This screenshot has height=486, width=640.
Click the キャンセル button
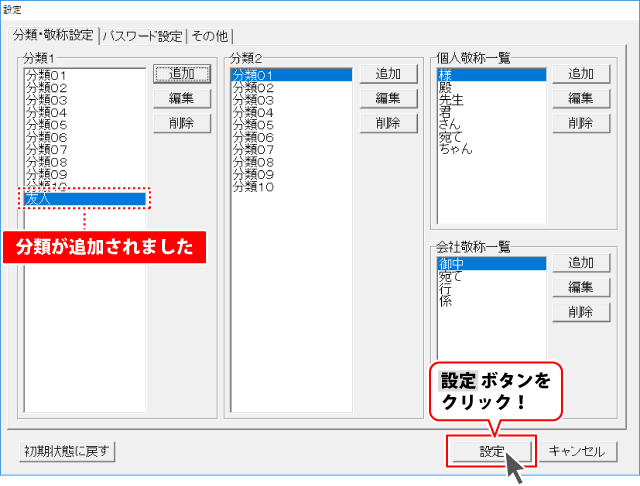tap(575, 451)
